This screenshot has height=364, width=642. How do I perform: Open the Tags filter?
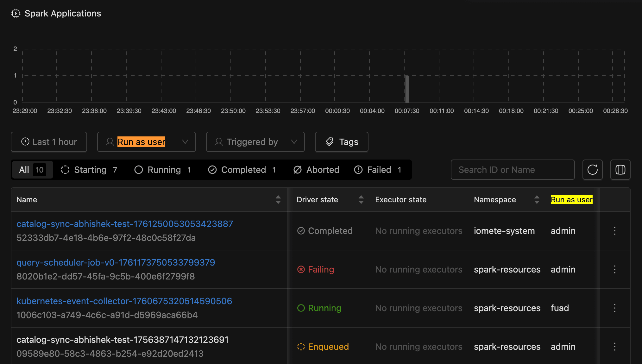[342, 142]
